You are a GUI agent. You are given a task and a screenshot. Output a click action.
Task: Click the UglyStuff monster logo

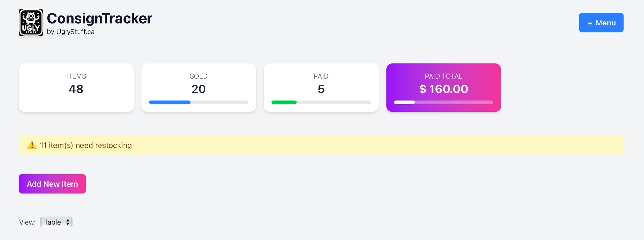point(31,23)
